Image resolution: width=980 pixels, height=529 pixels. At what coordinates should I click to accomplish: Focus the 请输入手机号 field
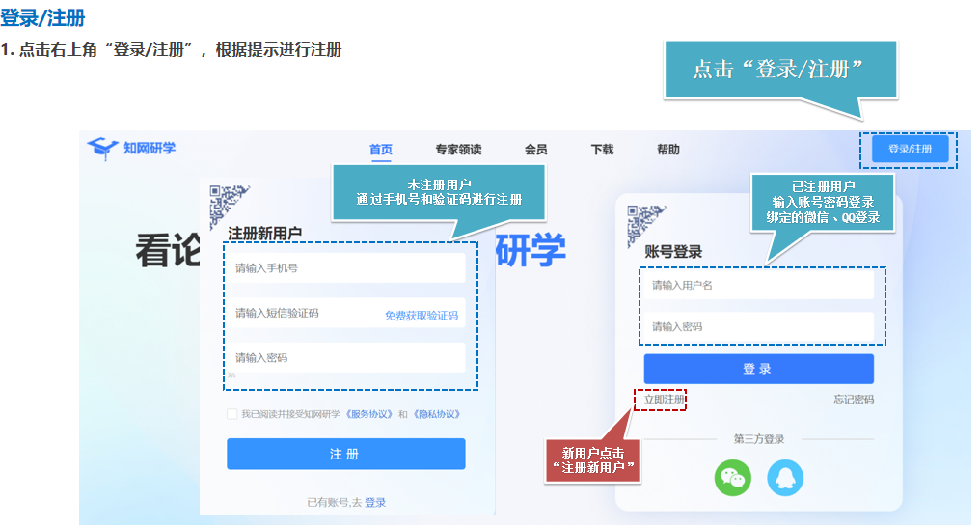(345, 267)
